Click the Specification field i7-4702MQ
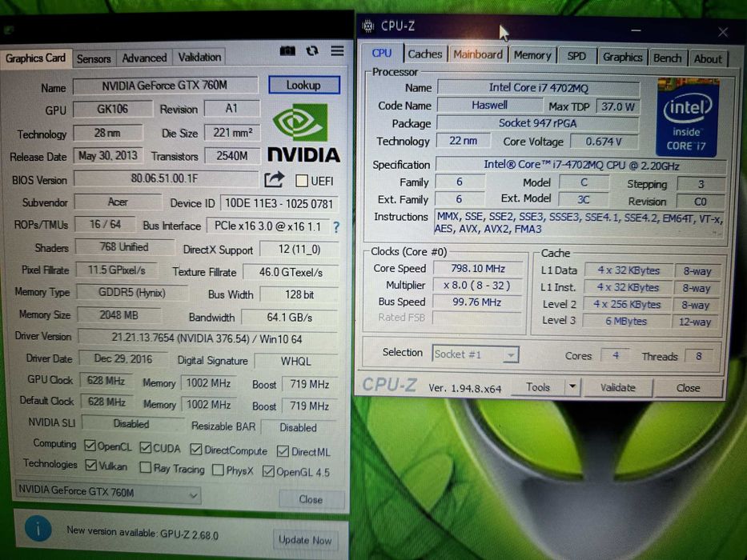This screenshot has width=747, height=560. tap(581, 166)
